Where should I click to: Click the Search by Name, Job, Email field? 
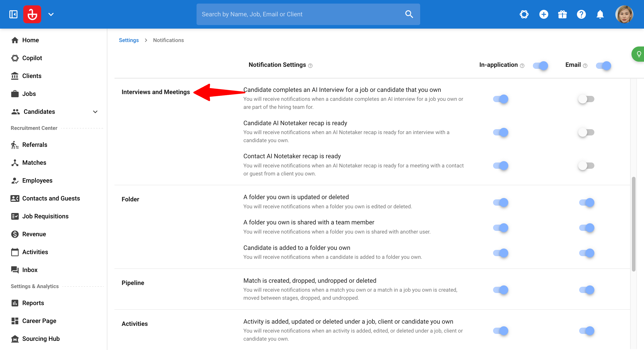[x=308, y=14]
